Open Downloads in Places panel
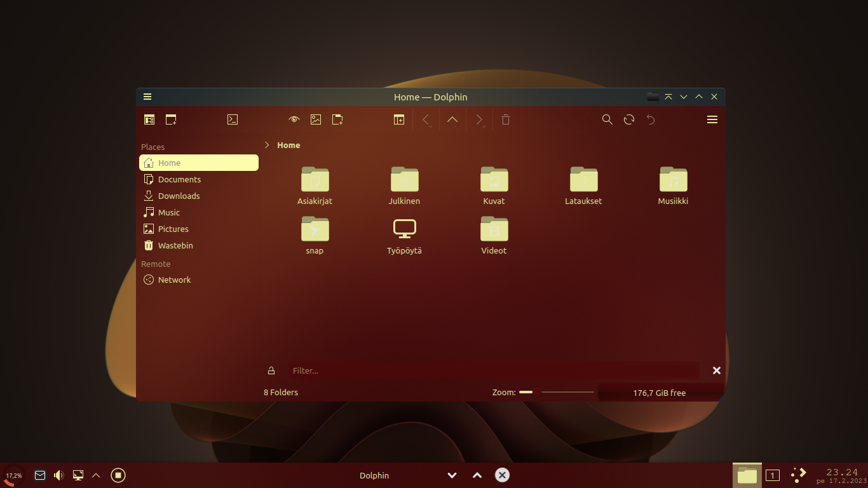Viewport: 868px width, 488px height. (199, 196)
